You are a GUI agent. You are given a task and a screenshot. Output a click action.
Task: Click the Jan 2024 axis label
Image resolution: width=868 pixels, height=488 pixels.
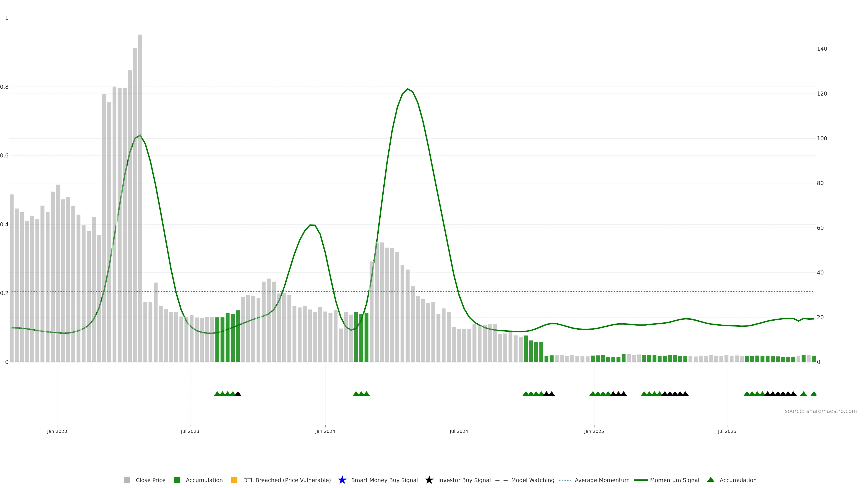point(325,431)
